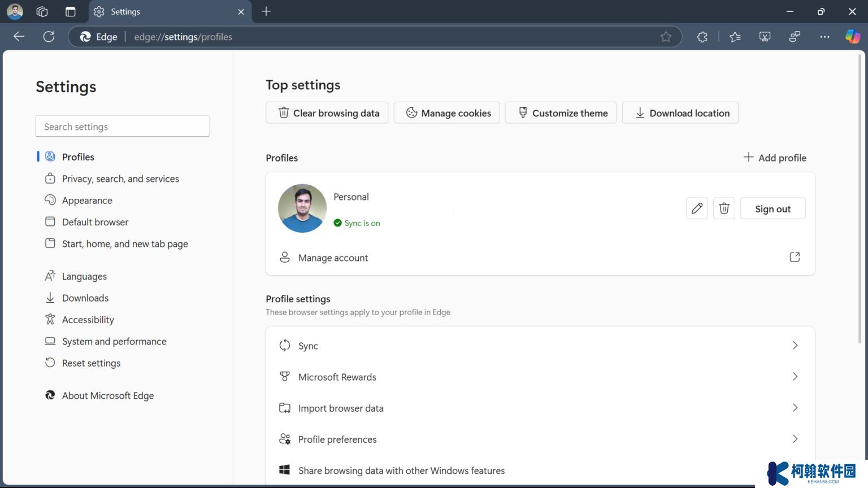Click the Sign out button

(x=772, y=208)
